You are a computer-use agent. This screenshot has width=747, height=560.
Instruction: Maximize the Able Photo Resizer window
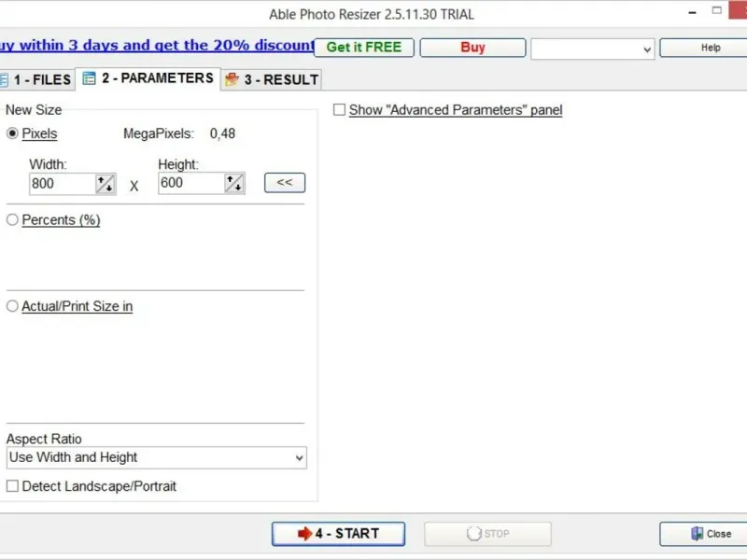717,10
